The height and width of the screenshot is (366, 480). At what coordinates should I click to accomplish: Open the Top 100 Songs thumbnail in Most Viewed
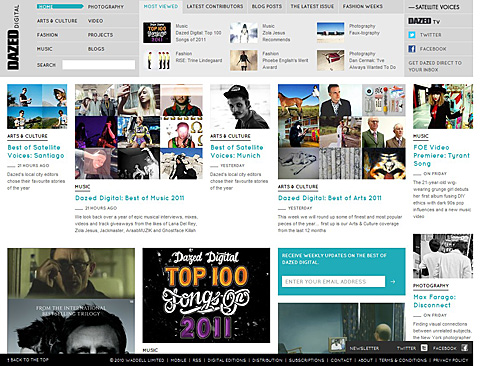point(157,33)
